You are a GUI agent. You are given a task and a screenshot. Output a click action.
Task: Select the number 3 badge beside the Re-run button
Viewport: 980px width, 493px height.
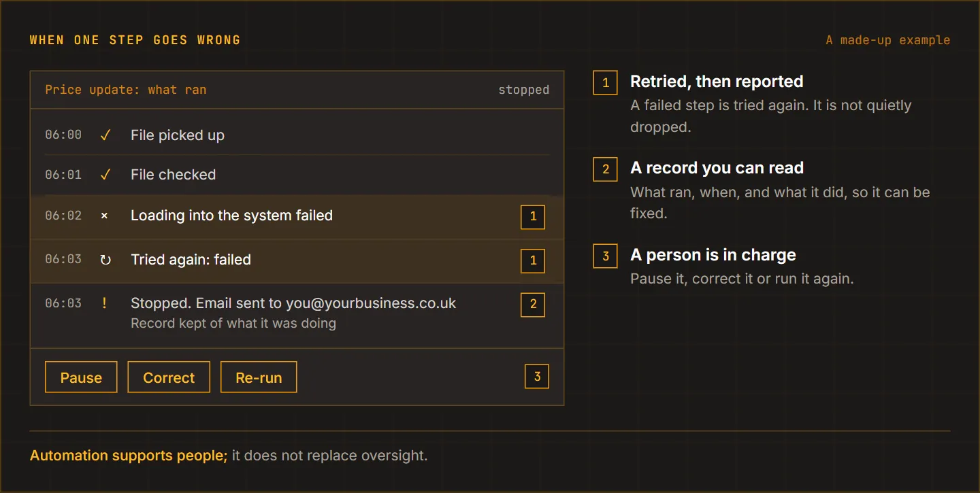pyautogui.click(x=537, y=377)
